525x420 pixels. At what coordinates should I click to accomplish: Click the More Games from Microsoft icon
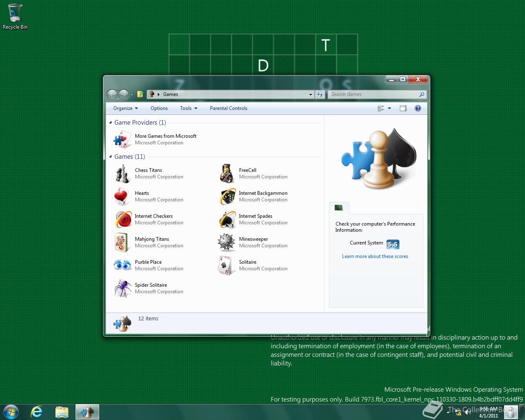coord(122,139)
